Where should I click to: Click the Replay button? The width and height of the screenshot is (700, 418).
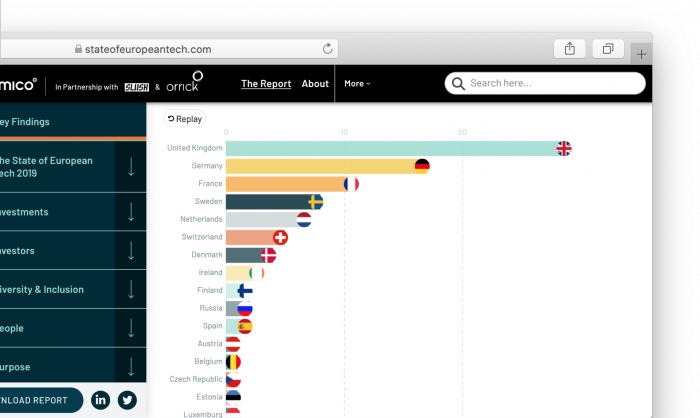pyautogui.click(x=185, y=119)
